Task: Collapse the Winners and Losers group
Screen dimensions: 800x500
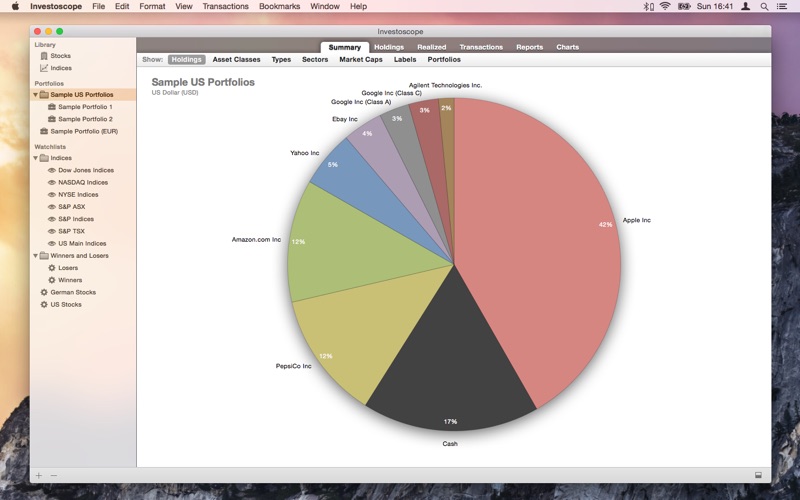Action: [35, 256]
